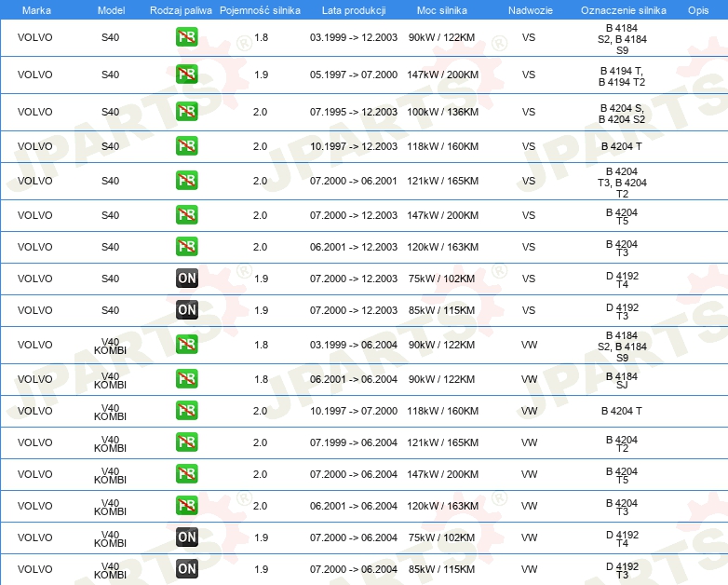The width and height of the screenshot is (728, 585).
Task: Select engine code B 4204 T5 in V40 KOMBI row
Action: pyautogui.click(x=622, y=475)
